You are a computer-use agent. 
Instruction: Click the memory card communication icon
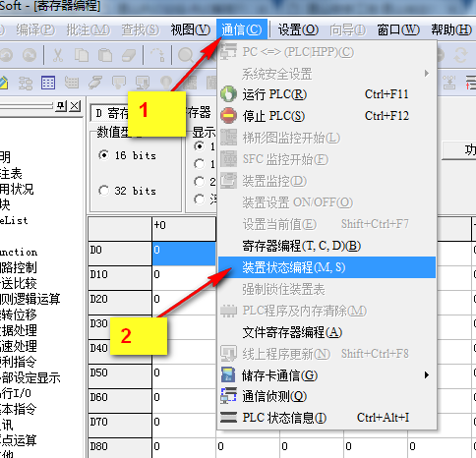point(228,374)
